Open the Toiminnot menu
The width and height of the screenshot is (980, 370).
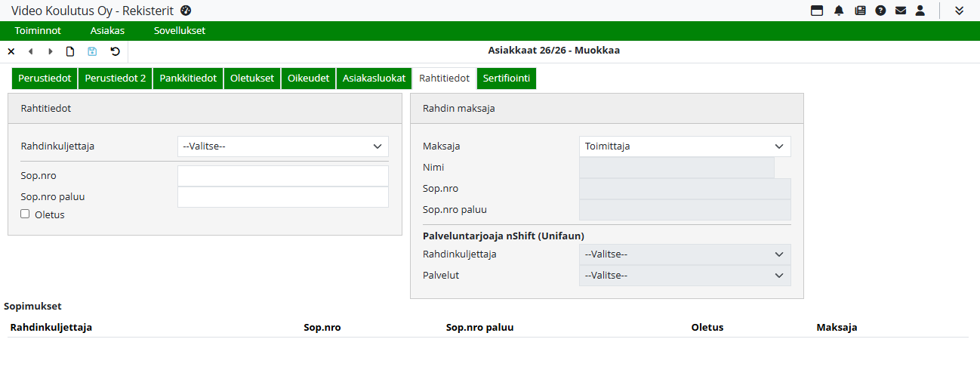point(38,31)
